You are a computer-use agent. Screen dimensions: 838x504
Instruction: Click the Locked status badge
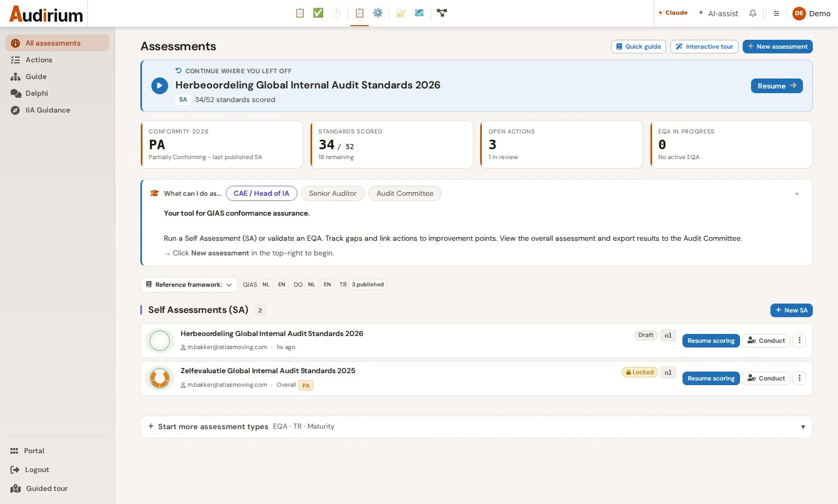[x=640, y=373]
